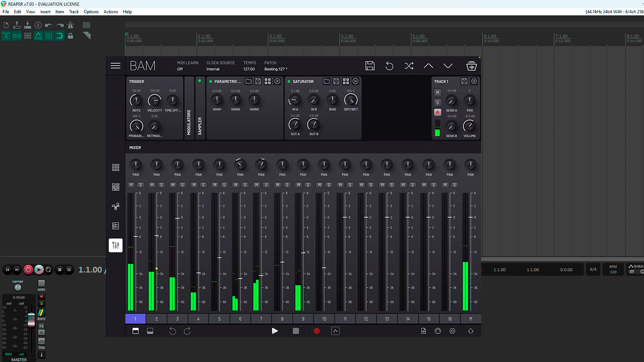Image resolution: width=644 pixels, height=362 pixels.
Task: Start playback with BAM play button
Action: pos(275,331)
